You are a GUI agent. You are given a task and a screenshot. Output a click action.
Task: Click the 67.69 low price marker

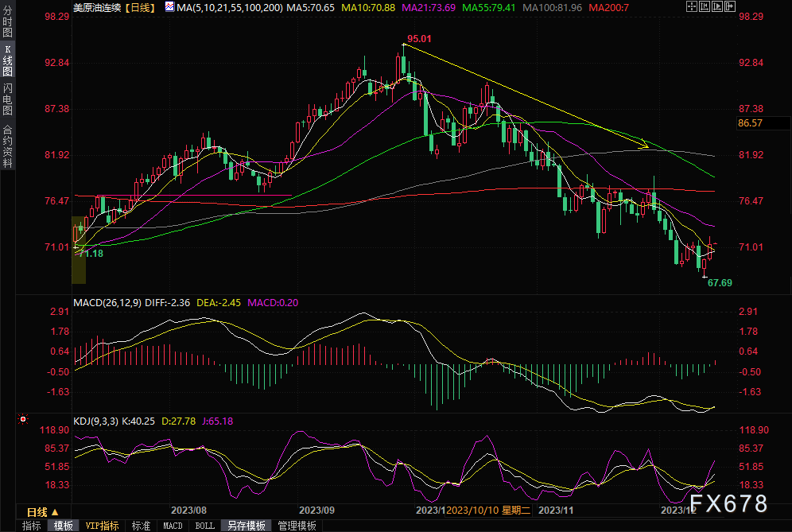coord(720,282)
